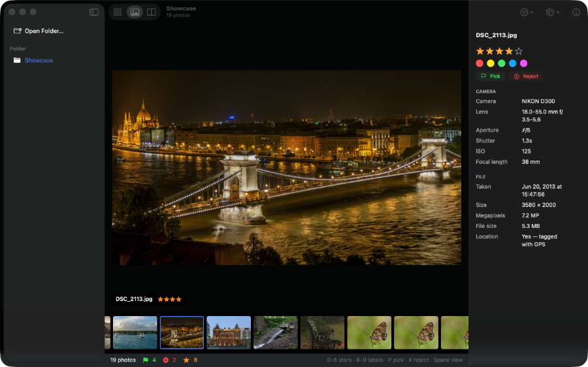The height and width of the screenshot is (367, 588).
Task: Select the rejected park bench thumbnail
Action: click(x=323, y=332)
